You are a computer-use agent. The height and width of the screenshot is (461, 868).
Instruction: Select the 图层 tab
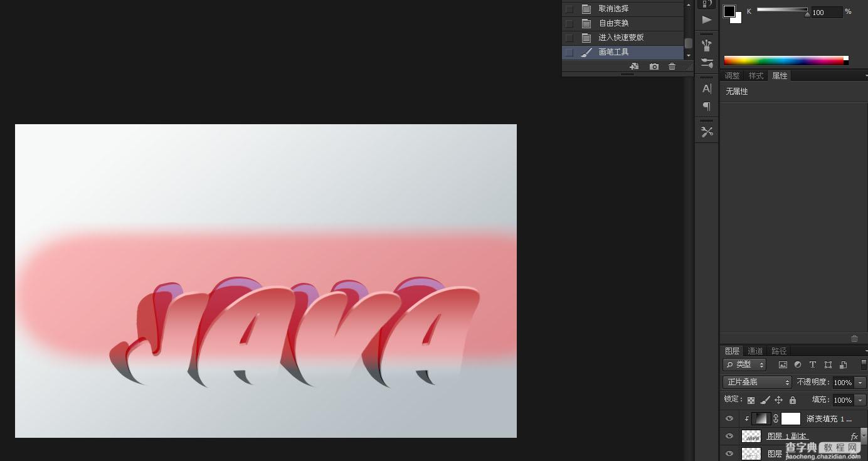(x=732, y=351)
